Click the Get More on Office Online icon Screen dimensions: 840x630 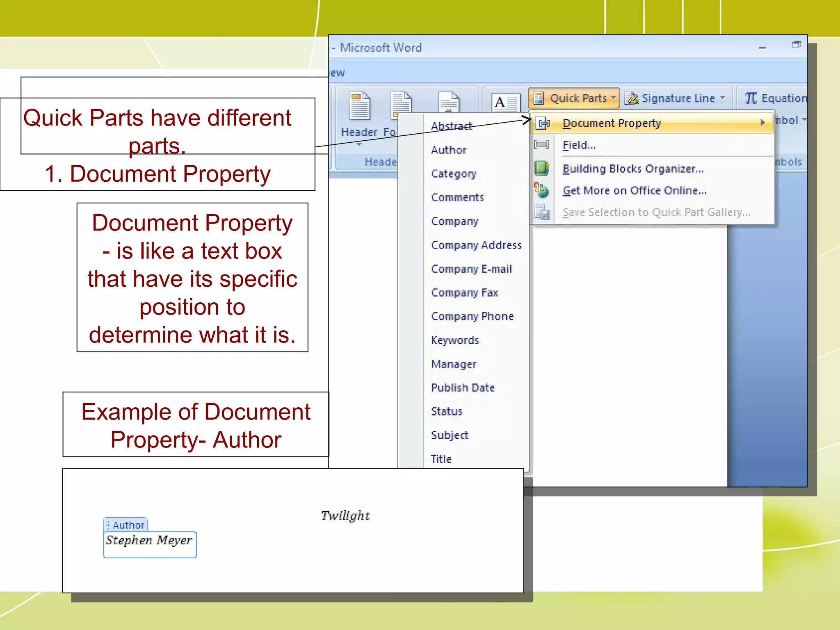pyautogui.click(x=541, y=190)
